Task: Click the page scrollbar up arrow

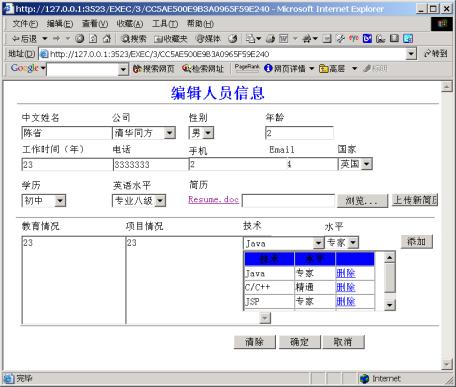Action: pyautogui.click(x=446, y=87)
